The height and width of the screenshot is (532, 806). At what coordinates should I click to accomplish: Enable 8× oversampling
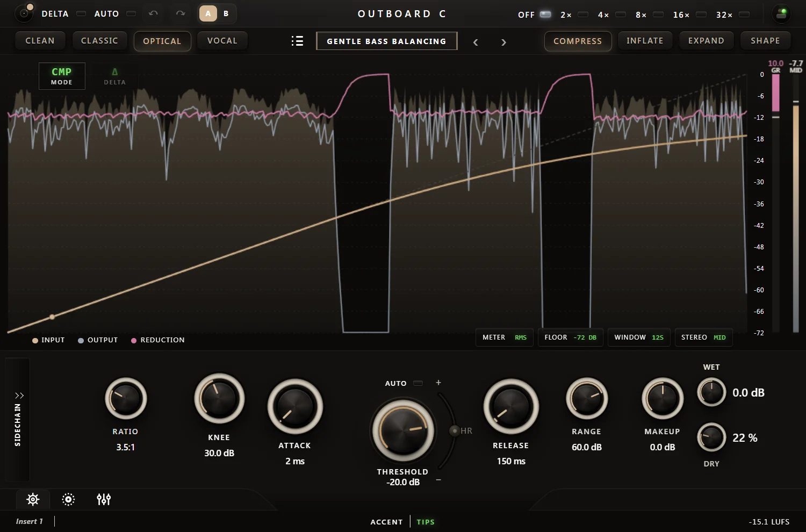(658, 15)
